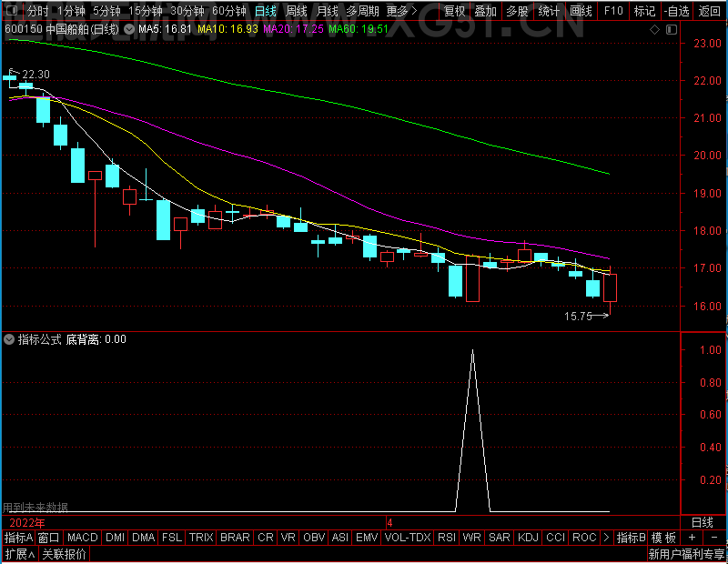This screenshot has height=564, width=728.
Task: Switch indicator to WR
Action: point(471,538)
